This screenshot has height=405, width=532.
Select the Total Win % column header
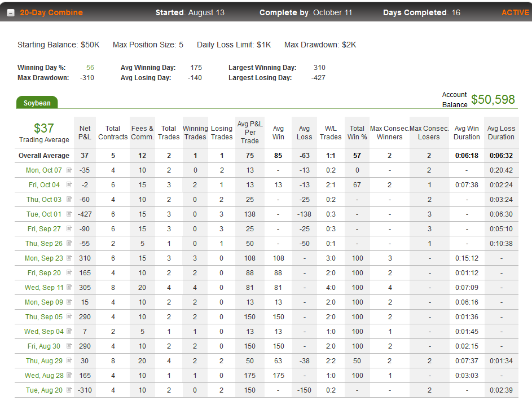tap(357, 133)
